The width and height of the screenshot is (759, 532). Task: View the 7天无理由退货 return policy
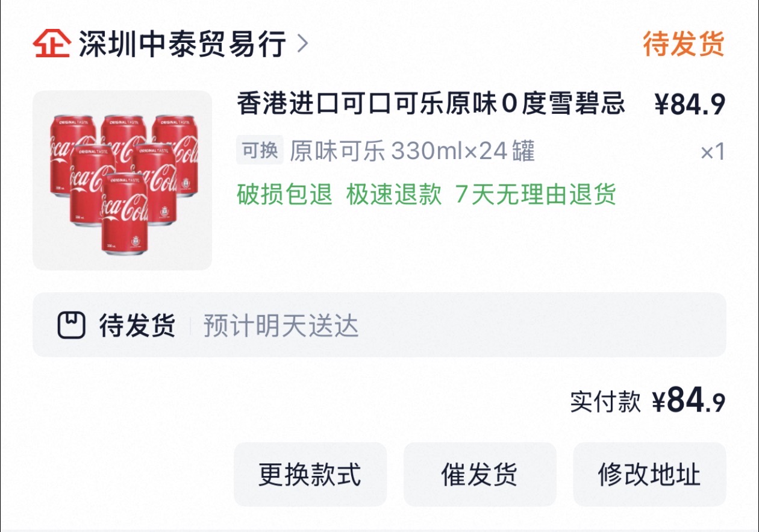point(536,195)
